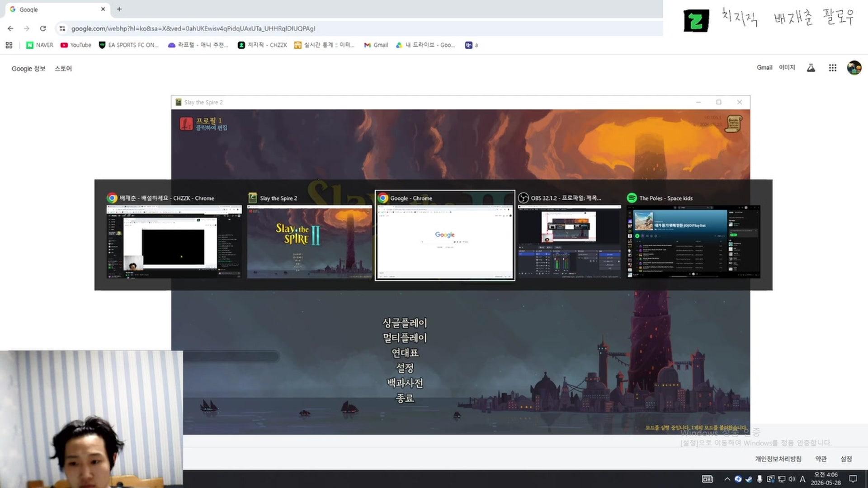Open the news widget icon on the taskbar

coord(708,479)
